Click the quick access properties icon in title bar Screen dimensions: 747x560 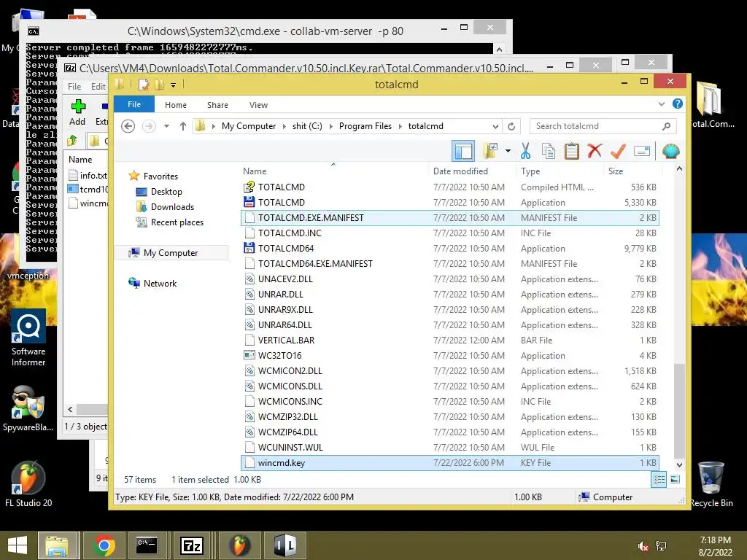pyautogui.click(x=143, y=85)
